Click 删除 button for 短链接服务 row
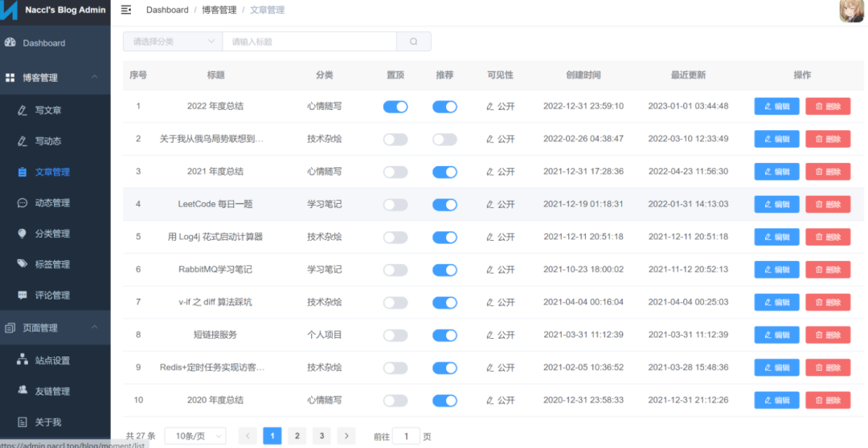This screenshot has width=868, height=448. [x=828, y=335]
